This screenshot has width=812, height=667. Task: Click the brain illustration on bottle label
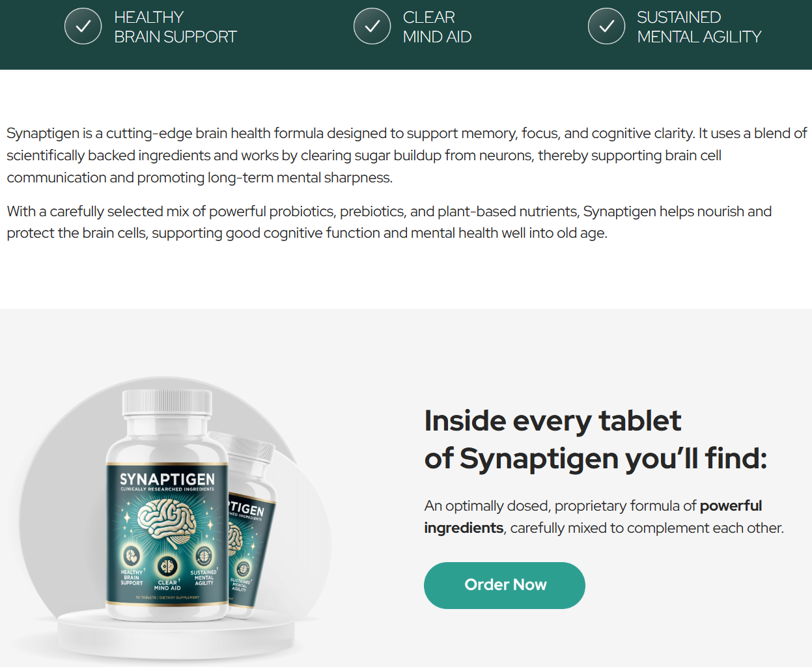(x=167, y=524)
